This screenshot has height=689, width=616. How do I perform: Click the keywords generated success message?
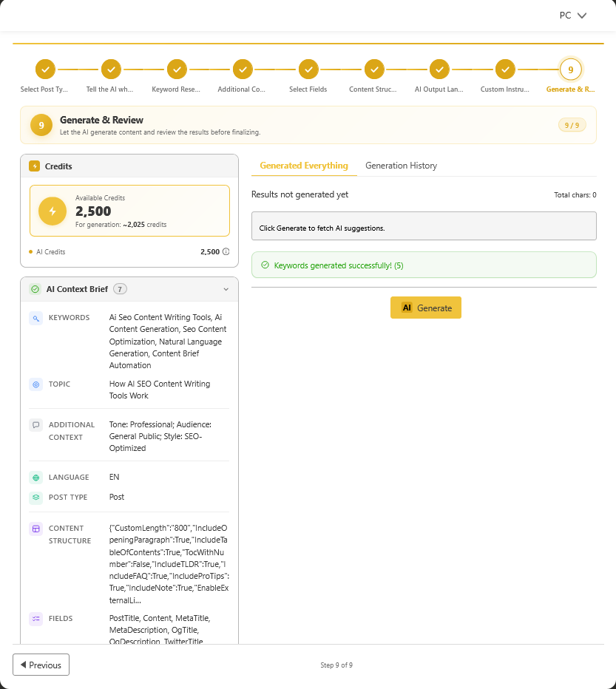pyautogui.click(x=424, y=265)
